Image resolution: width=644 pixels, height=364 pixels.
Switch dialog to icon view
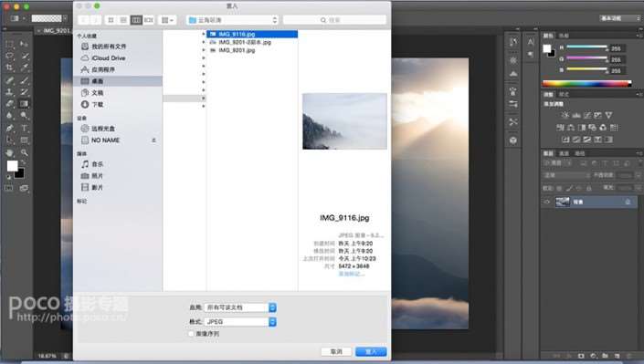(x=111, y=20)
